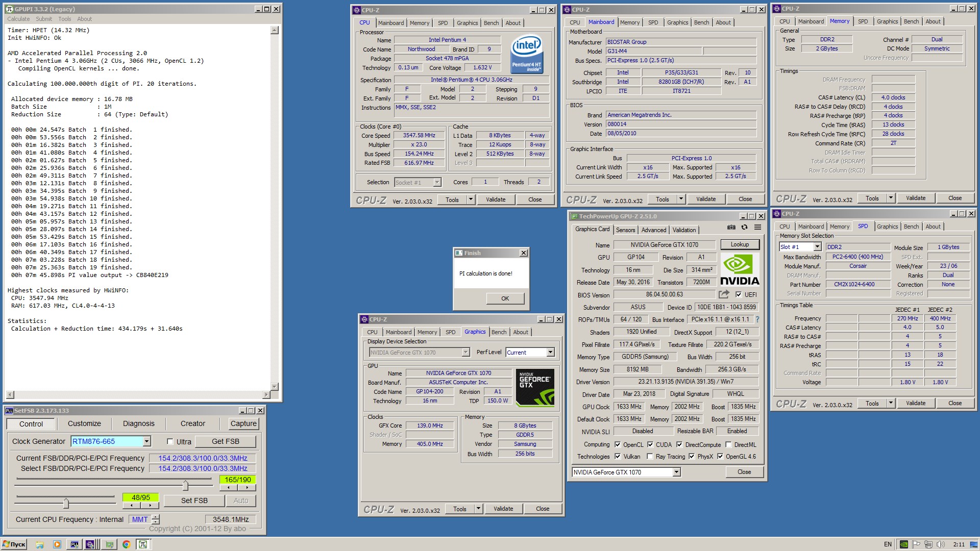Click the Get FSB button
This screenshot has width=980, height=551.
[x=225, y=441]
